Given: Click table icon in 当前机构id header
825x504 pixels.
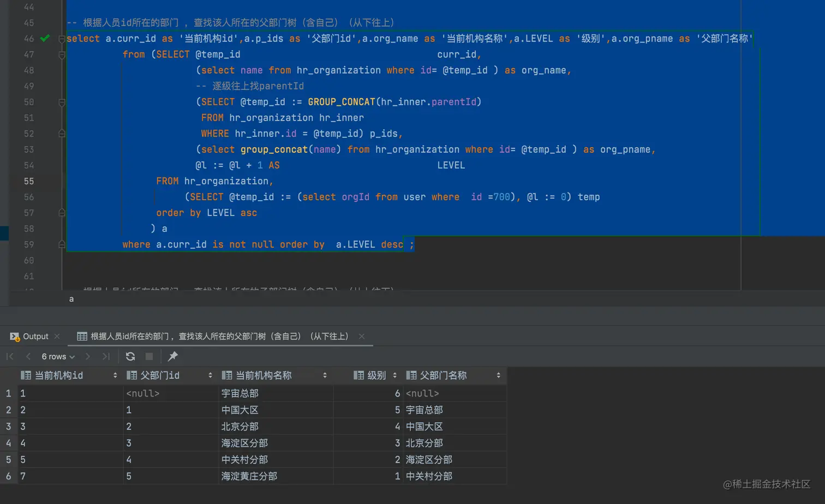Looking at the screenshot, I should tap(26, 375).
